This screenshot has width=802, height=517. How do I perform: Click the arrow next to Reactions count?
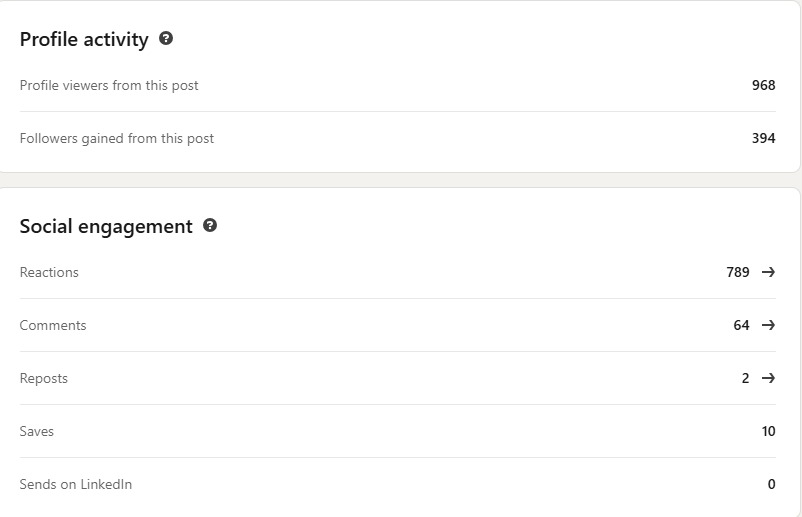pyautogui.click(x=768, y=272)
